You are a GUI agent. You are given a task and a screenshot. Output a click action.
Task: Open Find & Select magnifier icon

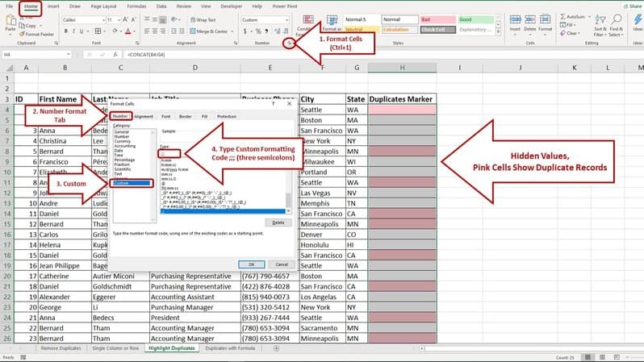[616, 19]
